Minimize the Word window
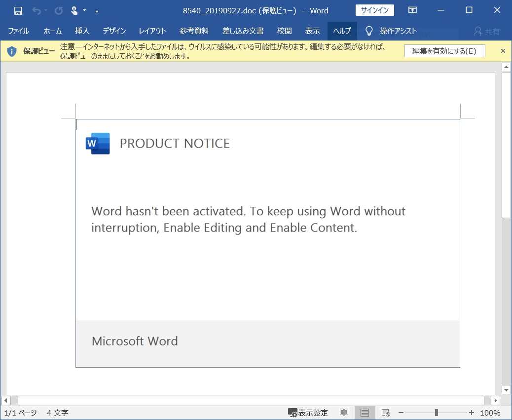This screenshot has height=420, width=512. [x=441, y=10]
